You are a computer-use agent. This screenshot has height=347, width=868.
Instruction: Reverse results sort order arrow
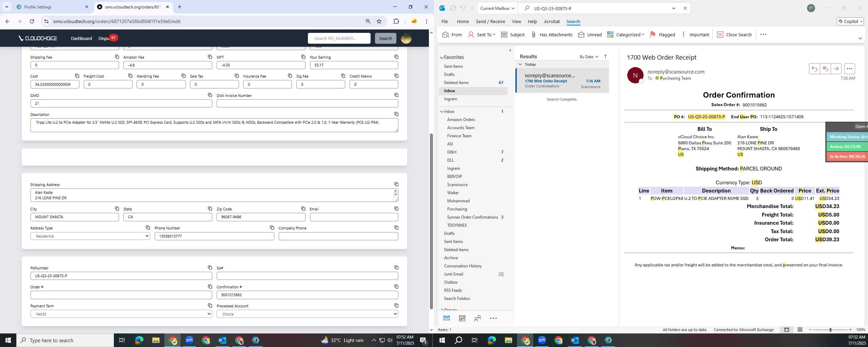pos(605,57)
